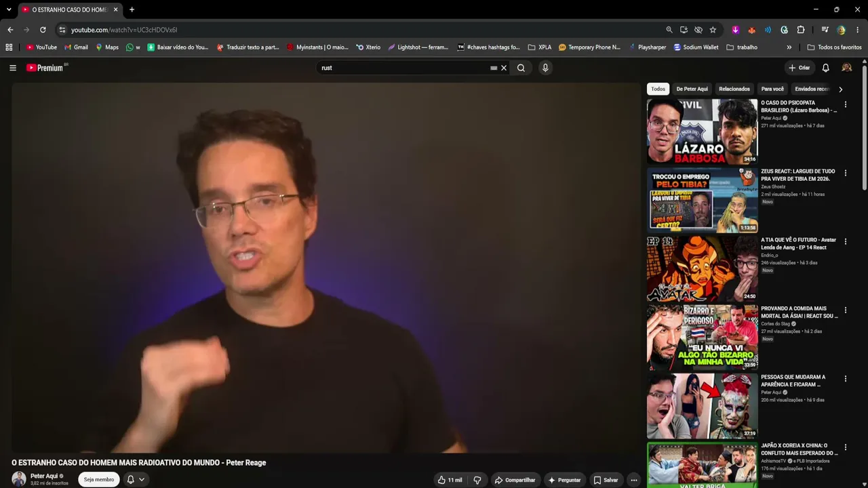Image resolution: width=868 pixels, height=488 pixels.
Task: Open the media controls icon
Action: coord(825,30)
